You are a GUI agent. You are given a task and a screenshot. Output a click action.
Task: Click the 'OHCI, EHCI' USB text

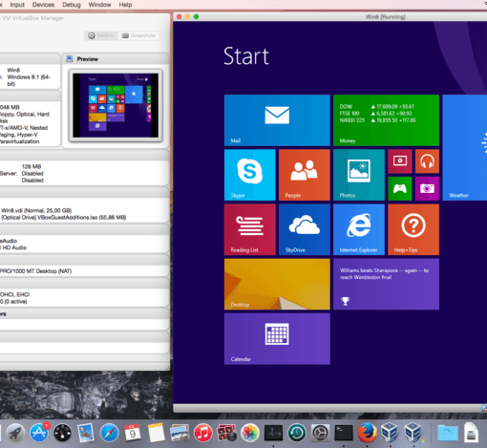coord(14,295)
